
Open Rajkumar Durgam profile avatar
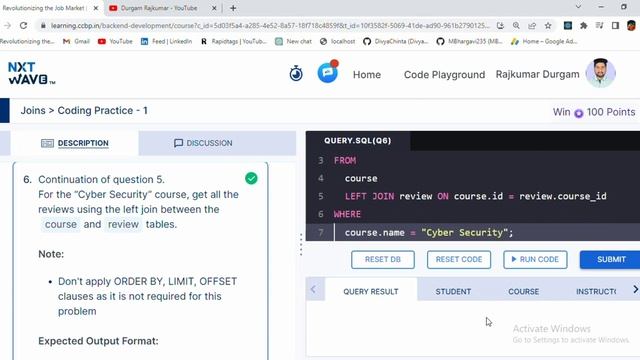point(600,73)
